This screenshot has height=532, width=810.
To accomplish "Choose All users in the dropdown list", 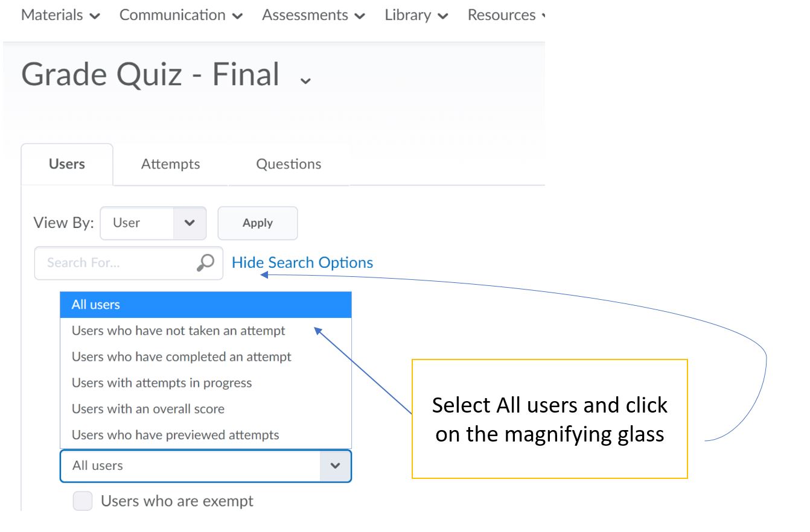I will point(205,305).
